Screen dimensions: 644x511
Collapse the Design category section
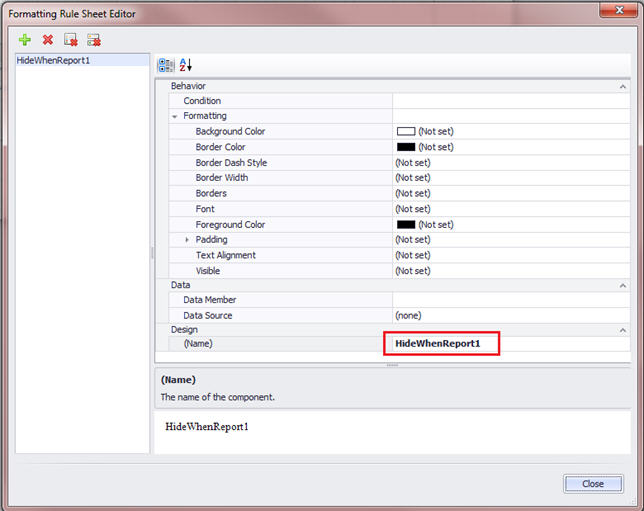click(x=623, y=330)
